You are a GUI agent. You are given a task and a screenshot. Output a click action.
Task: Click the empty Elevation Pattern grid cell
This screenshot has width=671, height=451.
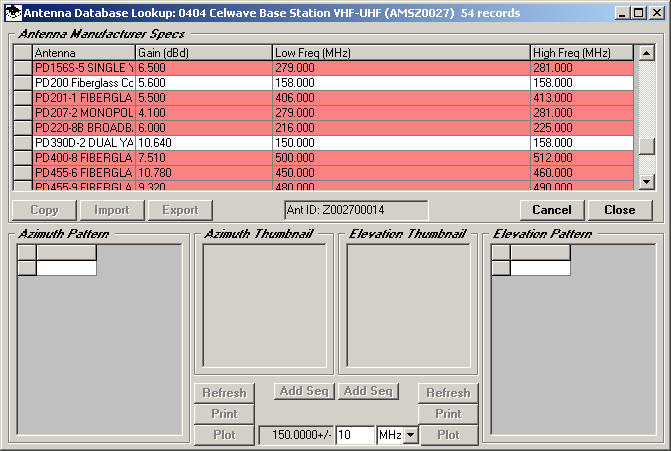click(x=540, y=268)
